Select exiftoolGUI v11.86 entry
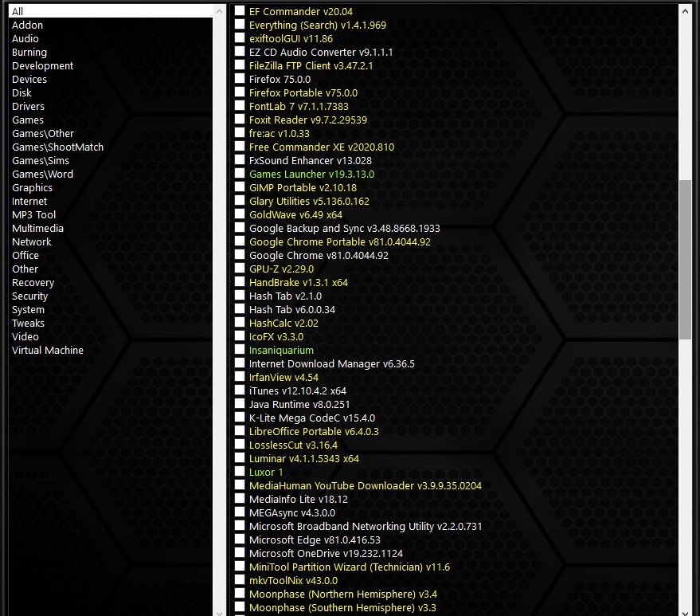This screenshot has width=700, height=616. pos(291,38)
